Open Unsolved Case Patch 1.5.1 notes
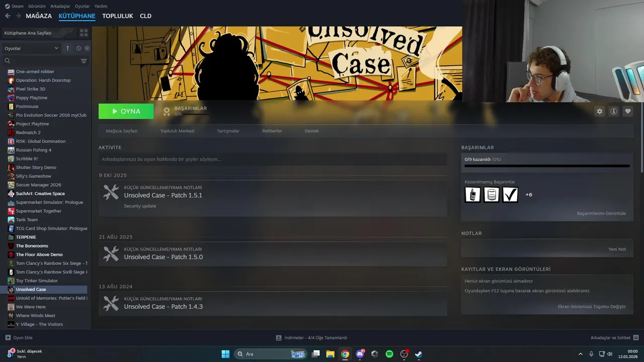Viewport: 644px width, 362px height. point(273,198)
